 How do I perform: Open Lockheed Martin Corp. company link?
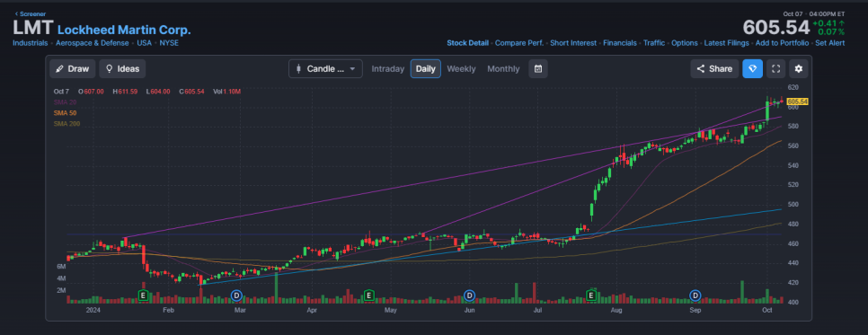click(x=124, y=30)
